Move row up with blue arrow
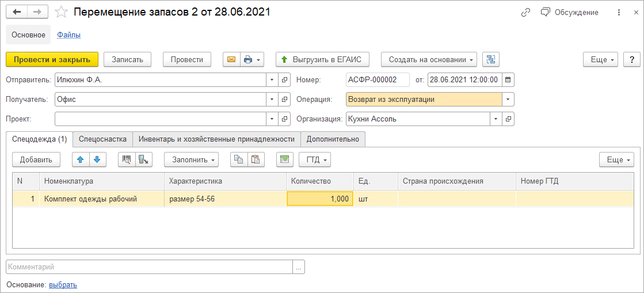The image size is (644, 293). (81, 159)
